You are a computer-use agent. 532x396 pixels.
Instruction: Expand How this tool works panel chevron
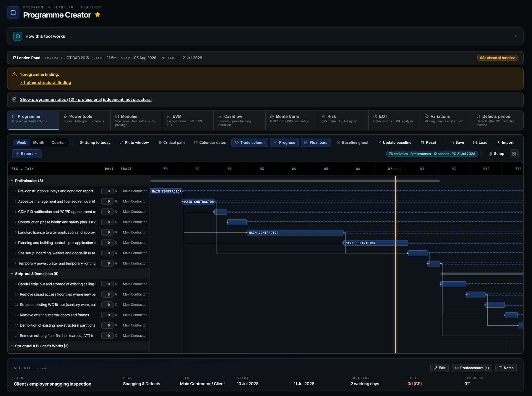click(x=515, y=36)
